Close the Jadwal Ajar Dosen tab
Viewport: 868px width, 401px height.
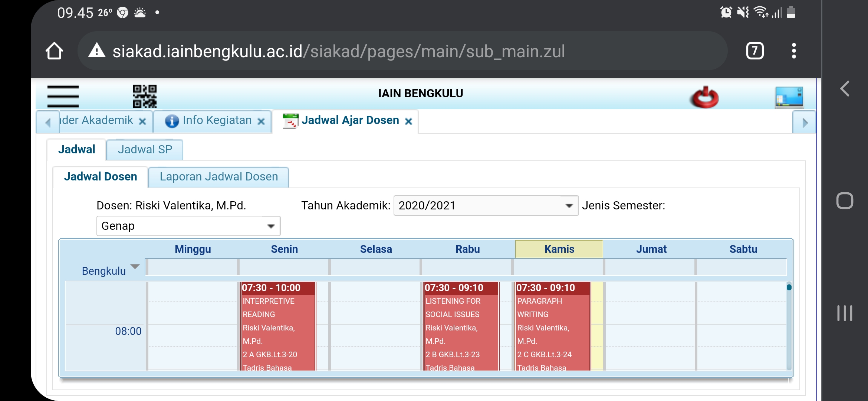pyautogui.click(x=408, y=121)
